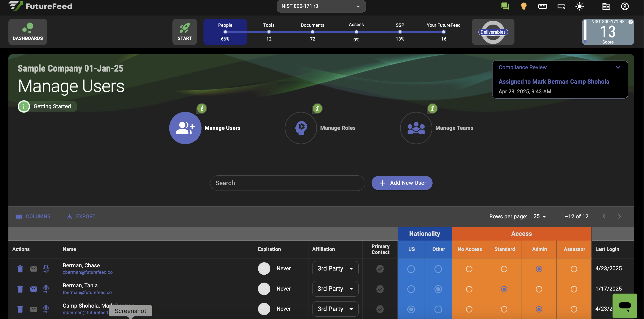Open the user account profile icon

tap(625, 6)
